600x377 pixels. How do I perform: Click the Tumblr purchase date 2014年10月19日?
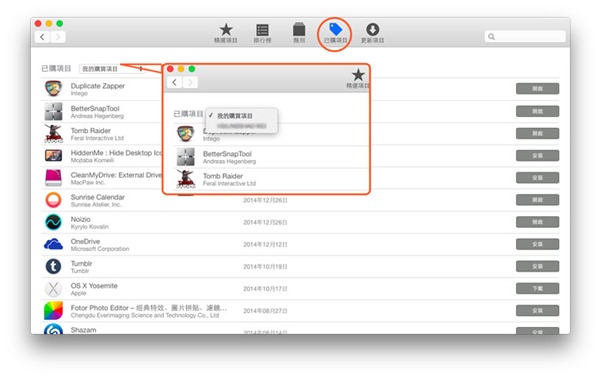tap(265, 266)
